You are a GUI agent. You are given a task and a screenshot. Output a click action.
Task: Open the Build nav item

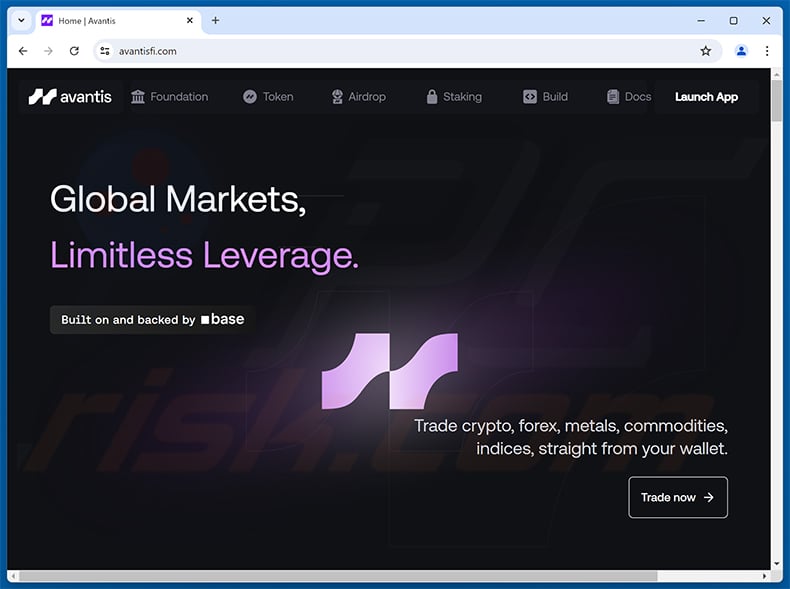(545, 96)
